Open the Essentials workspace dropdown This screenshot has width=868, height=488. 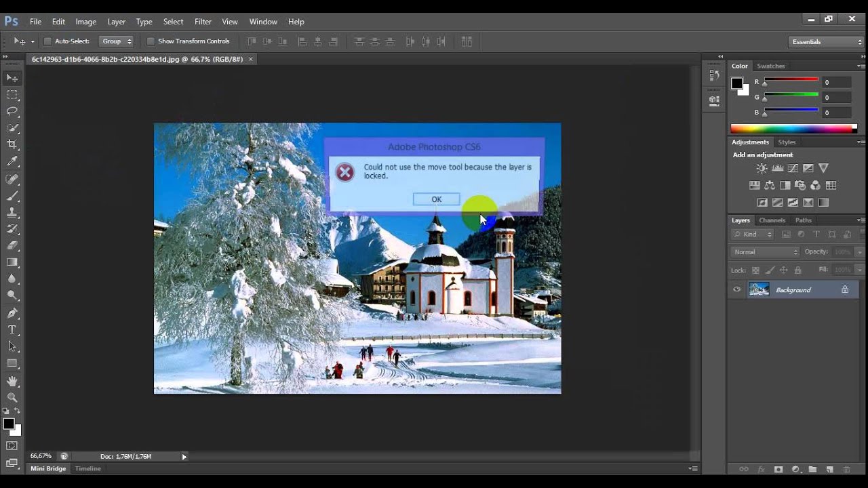tap(827, 42)
